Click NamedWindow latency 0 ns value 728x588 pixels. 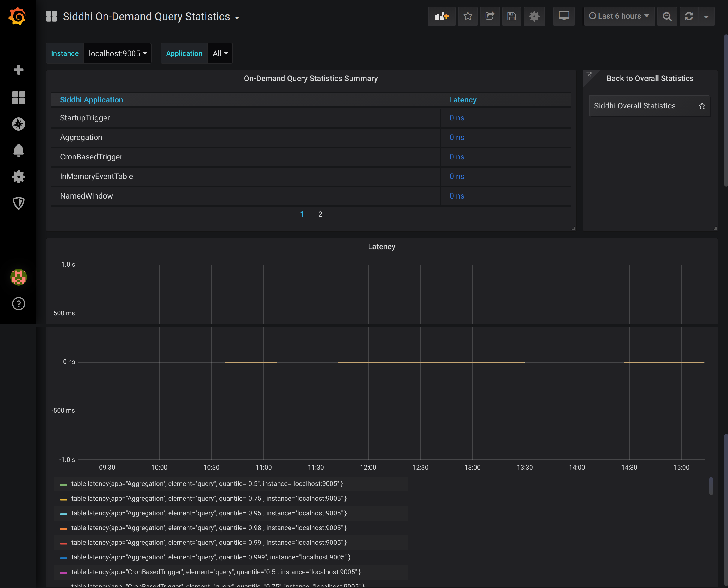pyautogui.click(x=456, y=196)
